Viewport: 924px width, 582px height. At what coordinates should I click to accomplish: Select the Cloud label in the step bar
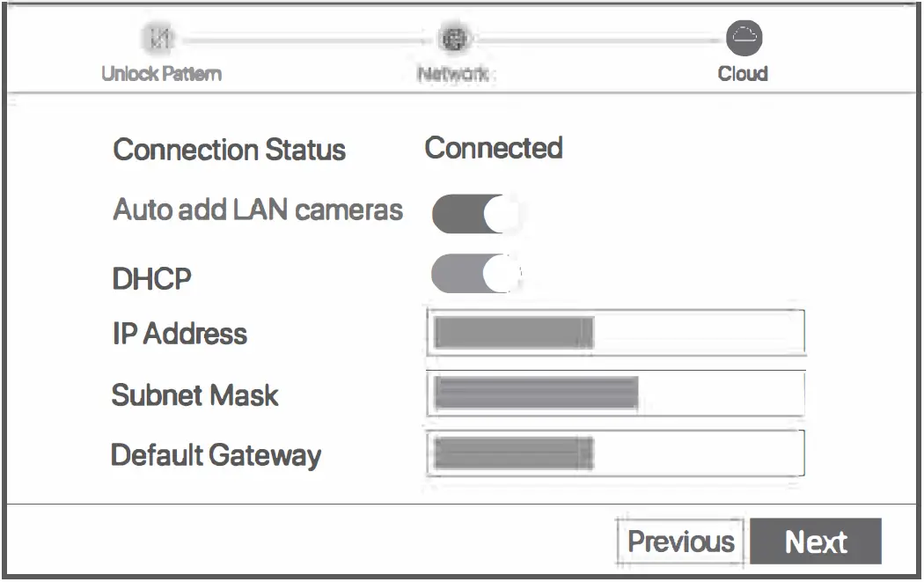pyautogui.click(x=744, y=74)
